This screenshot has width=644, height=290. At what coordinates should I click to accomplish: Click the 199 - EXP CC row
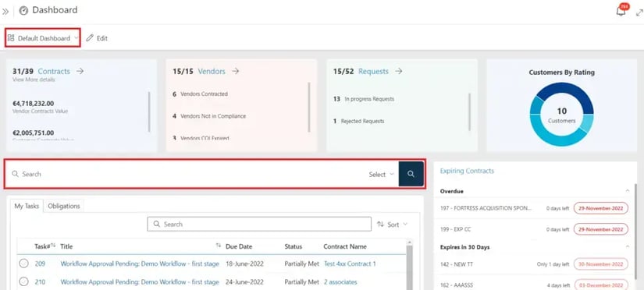coord(534,229)
